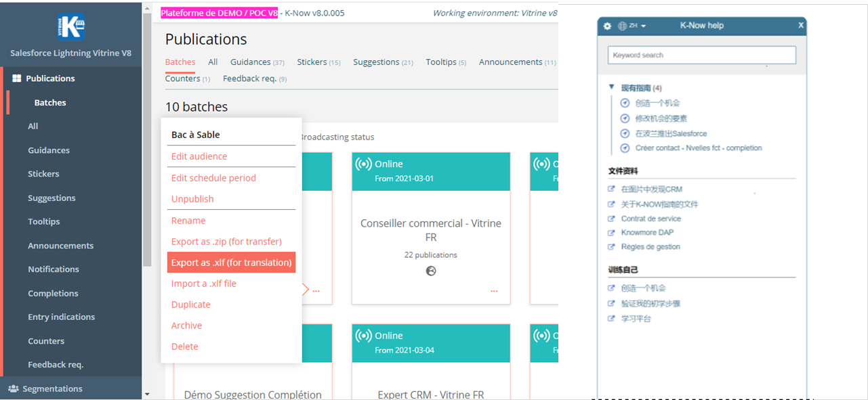Click the arrow icon next to 创造一个机会 guidance
Screen dimensions: 868x400
(624, 102)
